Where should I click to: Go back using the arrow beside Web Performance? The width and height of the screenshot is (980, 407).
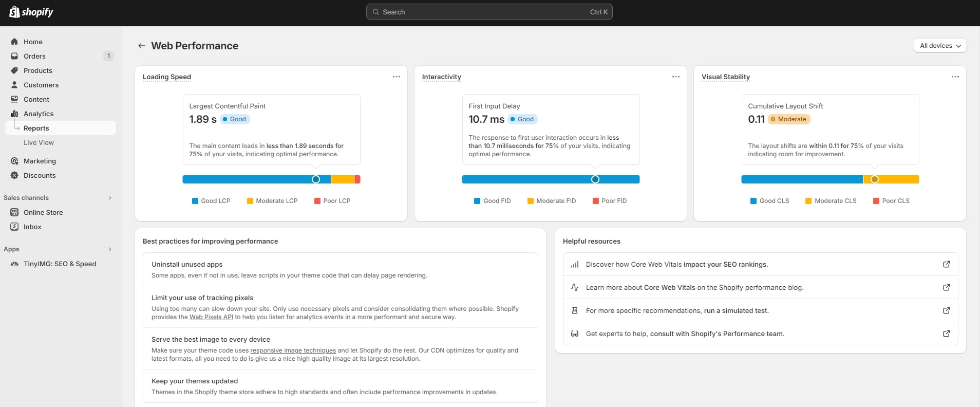[x=141, y=46]
